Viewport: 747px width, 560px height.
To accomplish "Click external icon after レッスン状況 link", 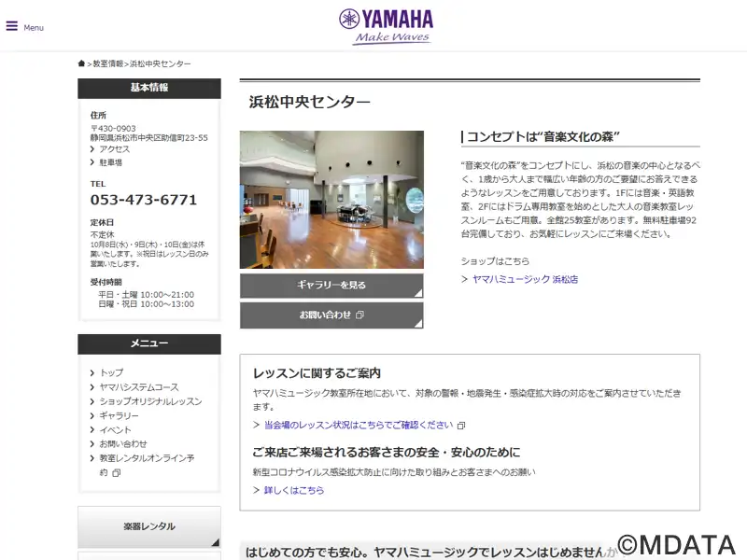I will pyautogui.click(x=461, y=426).
